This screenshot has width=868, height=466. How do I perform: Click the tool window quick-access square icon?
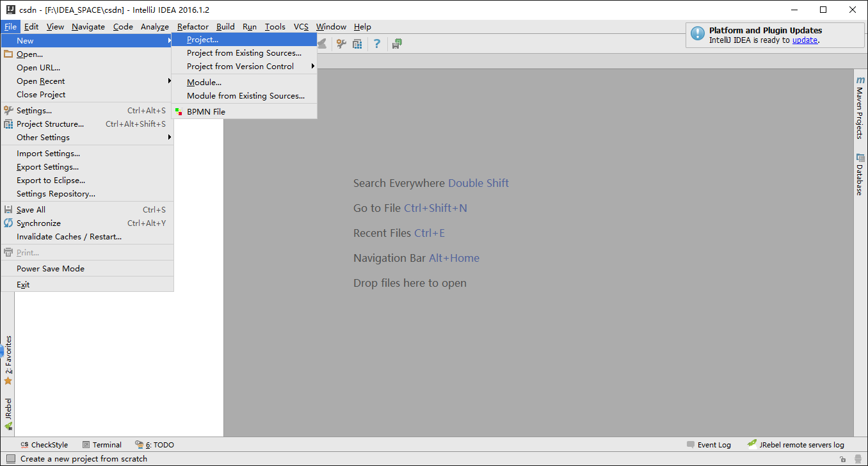[x=10, y=459]
